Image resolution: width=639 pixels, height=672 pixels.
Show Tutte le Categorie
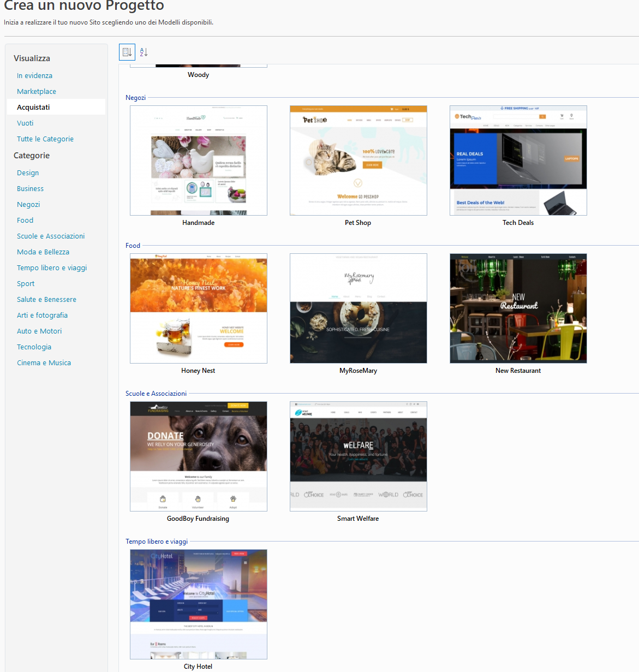tap(45, 139)
